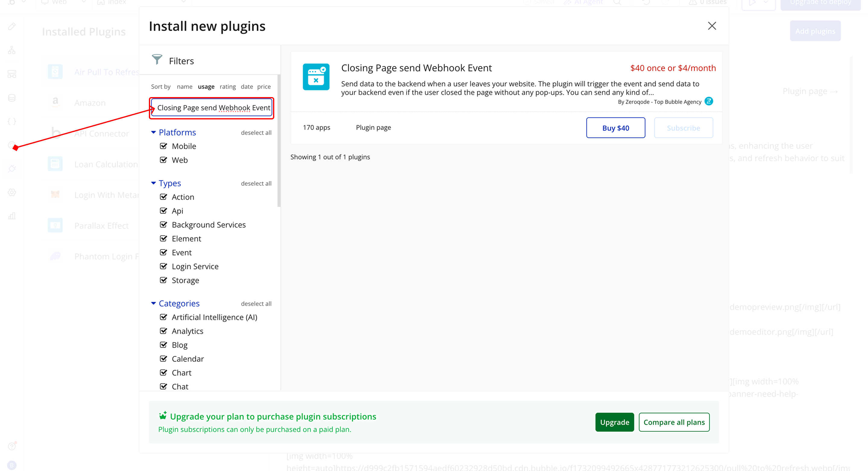
Task: Sort plugins by price
Action: click(x=264, y=87)
